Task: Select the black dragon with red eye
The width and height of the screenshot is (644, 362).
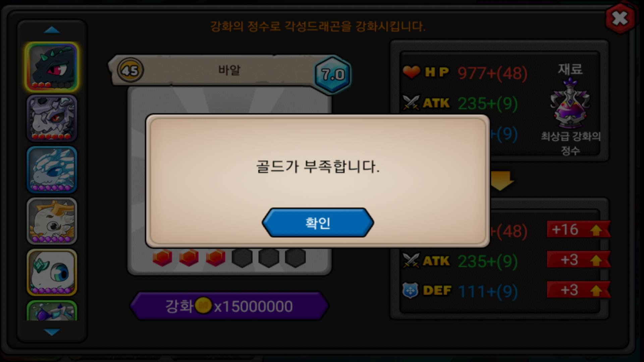Action: pyautogui.click(x=52, y=67)
